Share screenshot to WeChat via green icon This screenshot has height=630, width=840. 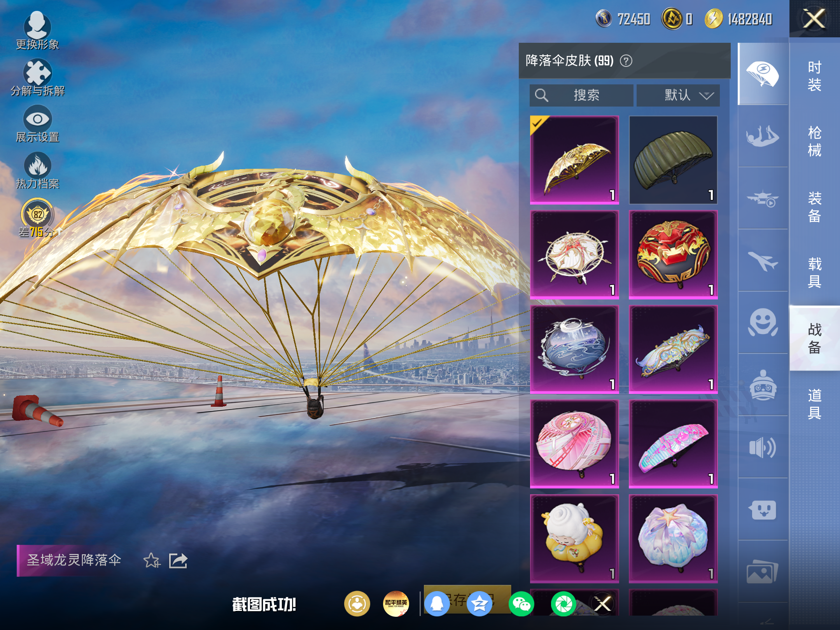[521, 604]
